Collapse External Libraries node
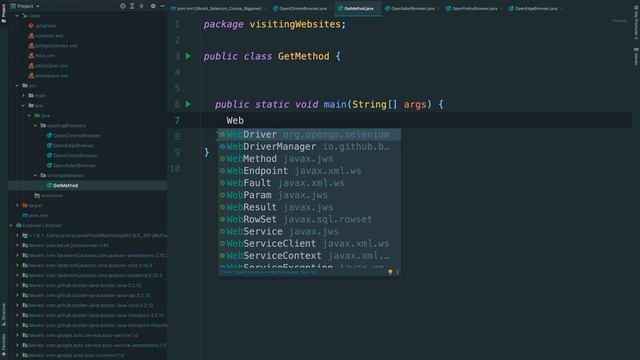The width and height of the screenshot is (640, 360). pos(11,225)
